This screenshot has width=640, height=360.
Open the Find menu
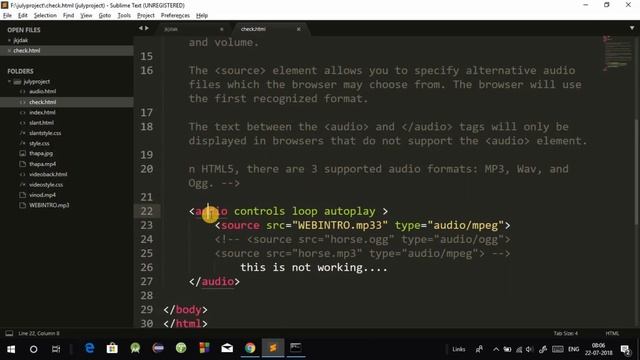pyautogui.click(x=68, y=16)
